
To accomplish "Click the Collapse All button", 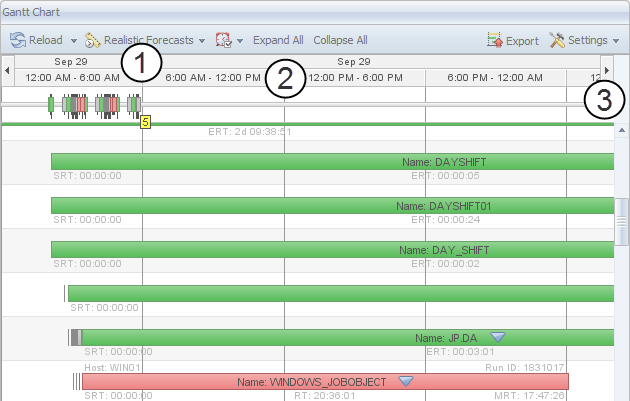I will [x=340, y=41].
